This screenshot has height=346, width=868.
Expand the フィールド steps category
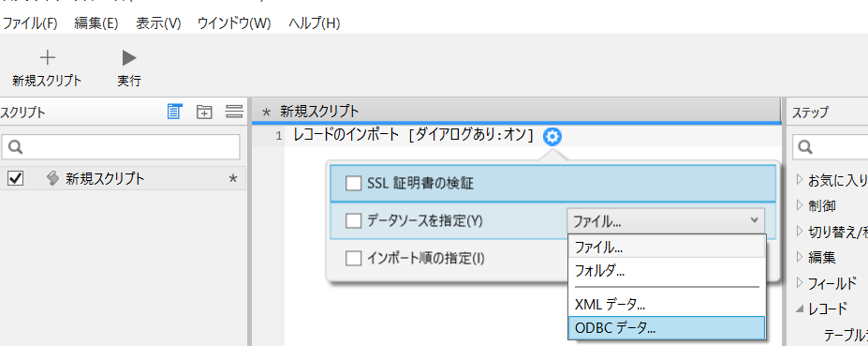click(800, 283)
